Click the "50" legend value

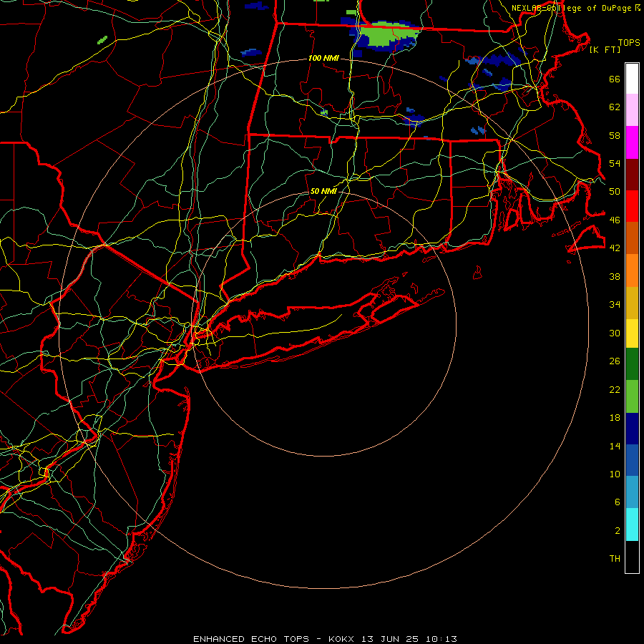click(615, 191)
